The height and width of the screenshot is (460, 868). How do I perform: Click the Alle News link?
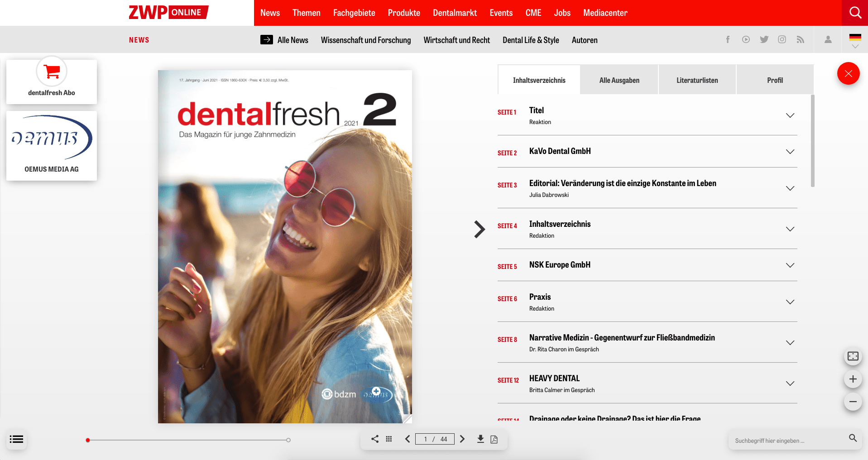[284, 40]
